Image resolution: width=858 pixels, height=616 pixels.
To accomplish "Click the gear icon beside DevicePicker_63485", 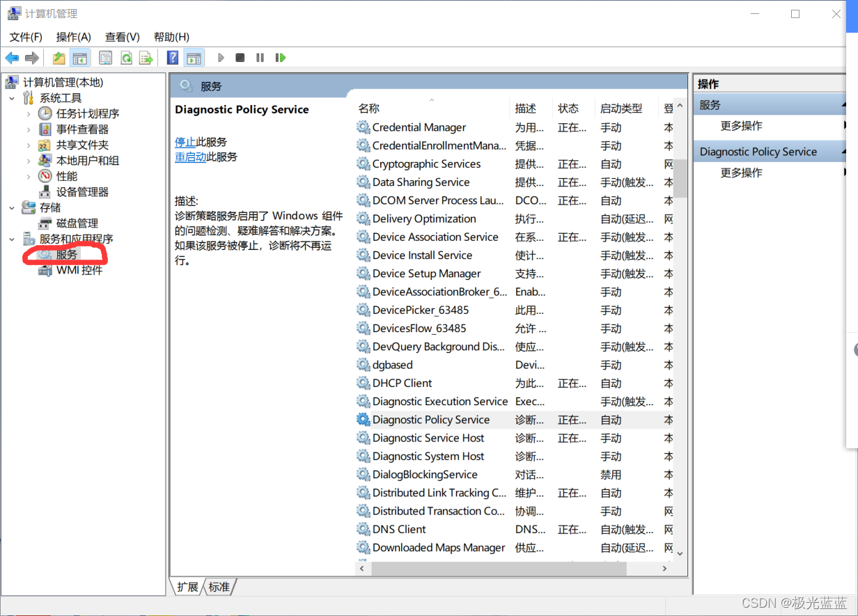I will 363,310.
